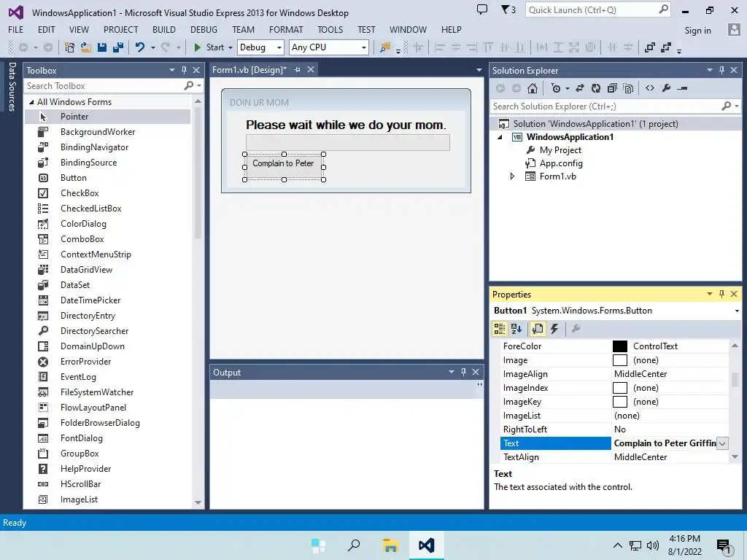Undo the last action via toolbar arrow
Screen dimensions: 747x560
click(140, 47)
